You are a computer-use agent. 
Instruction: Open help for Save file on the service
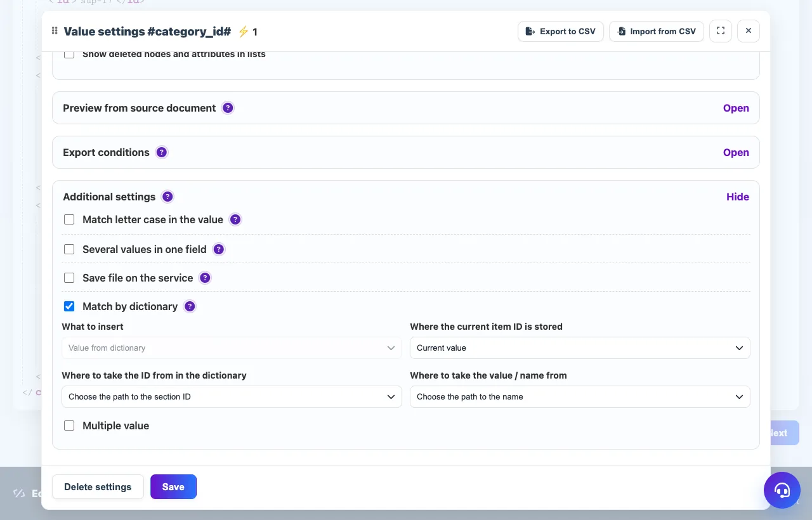point(205,278)
